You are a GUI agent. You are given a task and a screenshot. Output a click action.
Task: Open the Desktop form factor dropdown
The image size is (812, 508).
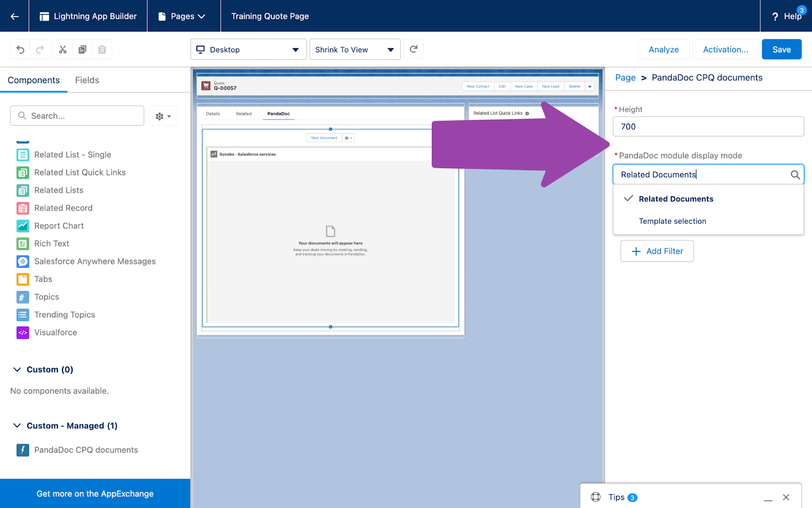click(x=249, y=49)
